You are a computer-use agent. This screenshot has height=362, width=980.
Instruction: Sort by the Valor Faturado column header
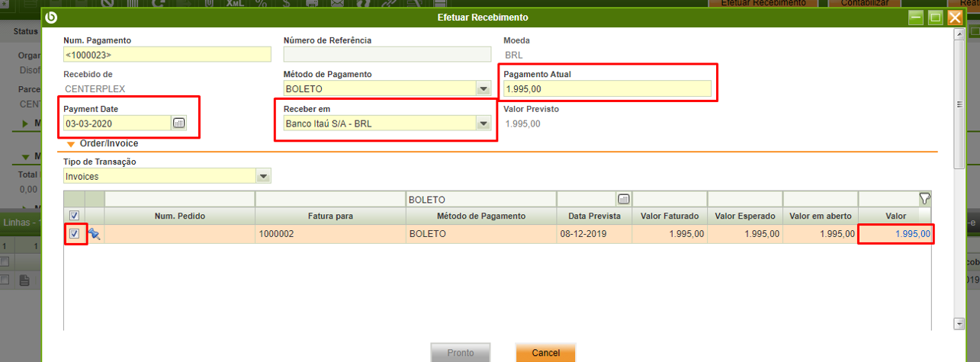(x=670, y=216)
